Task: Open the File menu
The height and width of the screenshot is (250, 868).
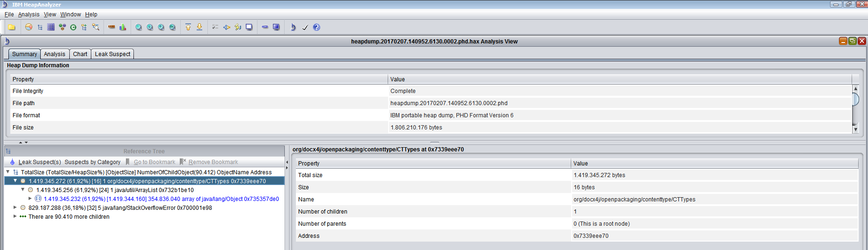Action: click(x=9, y=14)
